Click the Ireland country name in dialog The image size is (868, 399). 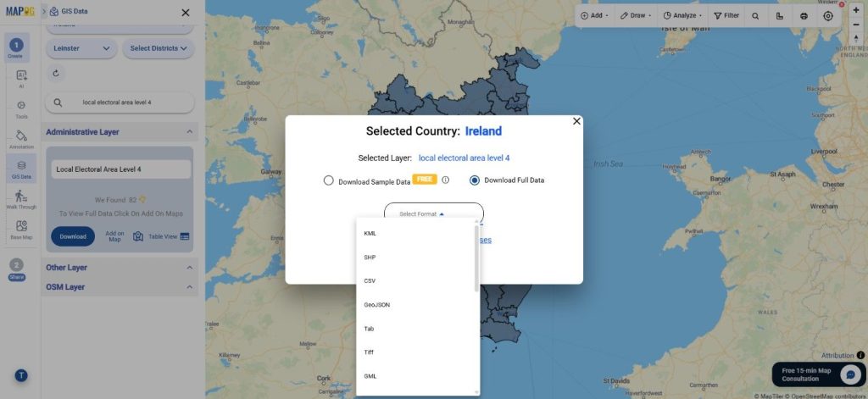tap(483, 131)
